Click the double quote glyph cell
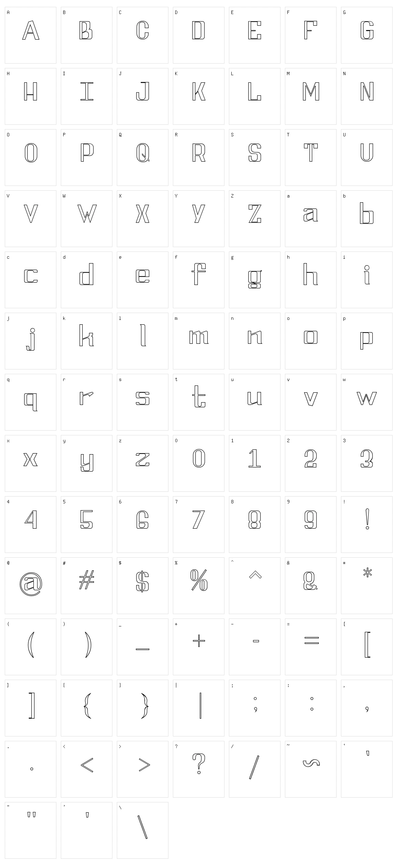This screenshot has width=397, height=868. coord(30,830)
